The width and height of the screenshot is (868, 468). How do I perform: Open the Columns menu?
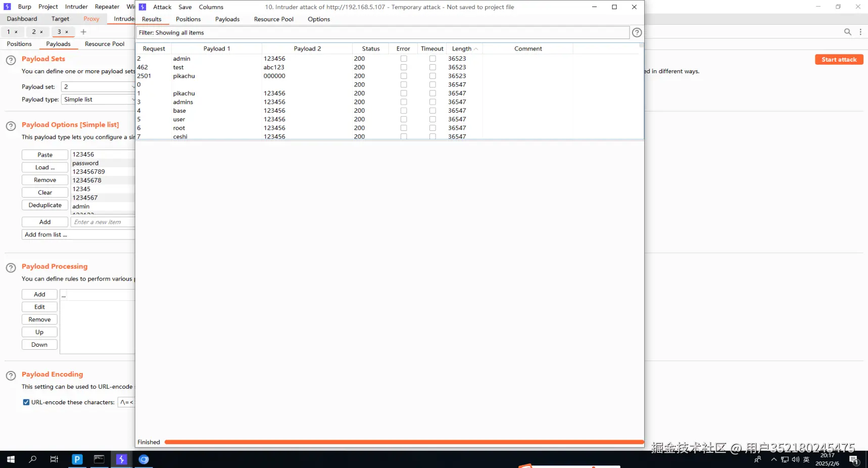[x=211, y=7]
